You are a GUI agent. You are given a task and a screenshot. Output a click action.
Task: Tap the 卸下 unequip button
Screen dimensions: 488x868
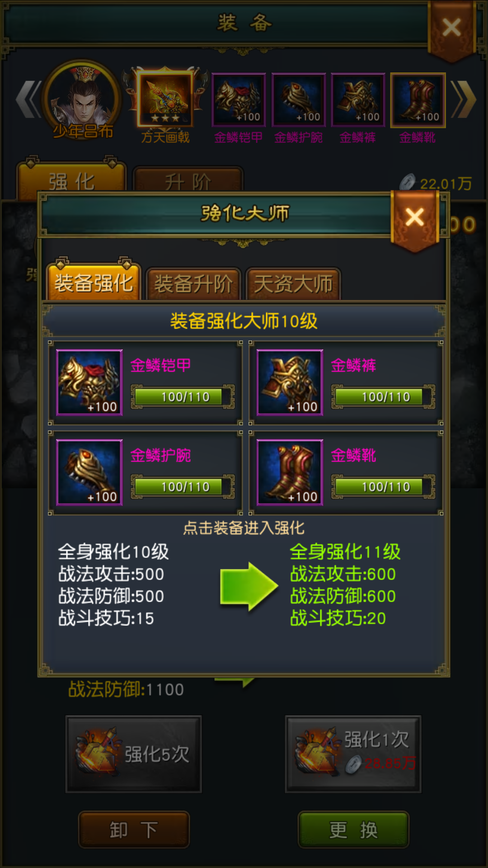[134, 830]
